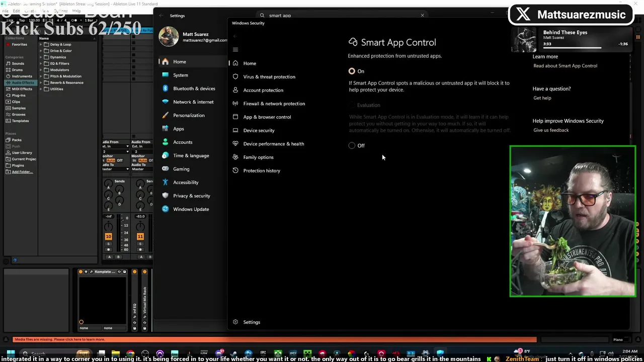The width and height of the screenshot is (644, 362).
Task: Expand Reverb & Resonance folder
Action: [41, 82]
